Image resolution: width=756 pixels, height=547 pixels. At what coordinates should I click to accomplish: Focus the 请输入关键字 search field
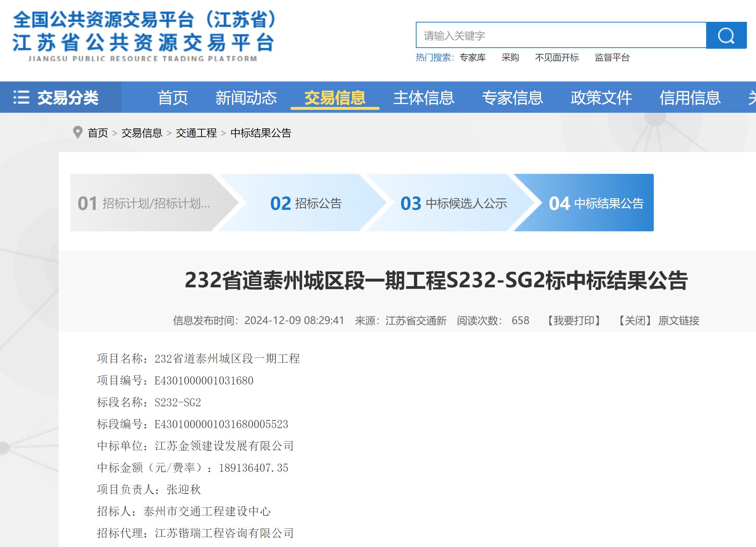(561, 35)
